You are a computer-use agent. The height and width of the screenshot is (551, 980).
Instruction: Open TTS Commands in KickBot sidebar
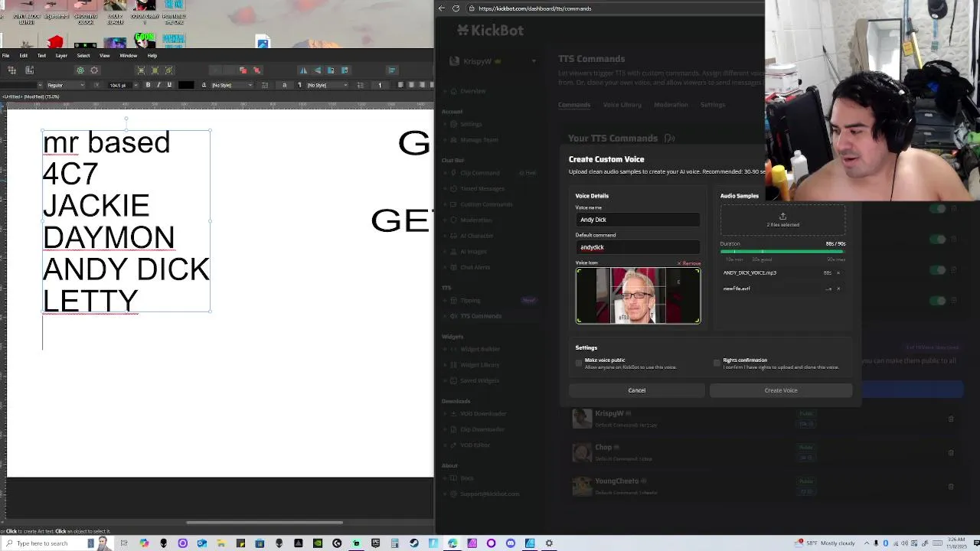click(481, 316)
